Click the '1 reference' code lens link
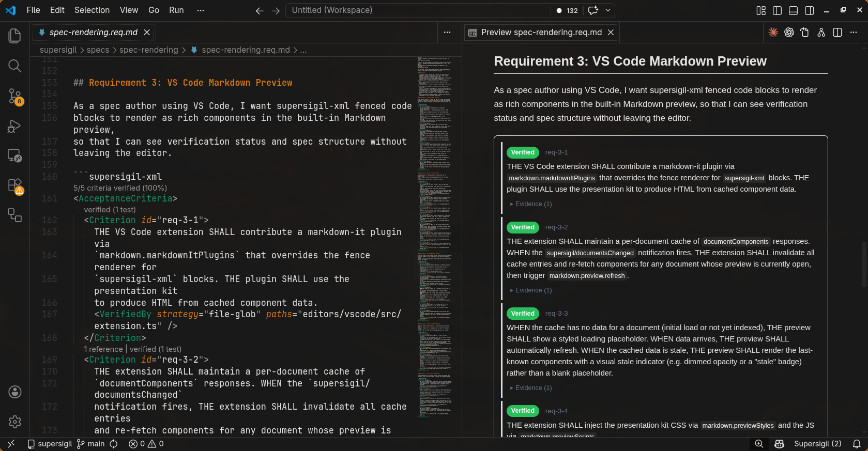The width and height of the screenshot is (868, 451). [x=104, y=349]
